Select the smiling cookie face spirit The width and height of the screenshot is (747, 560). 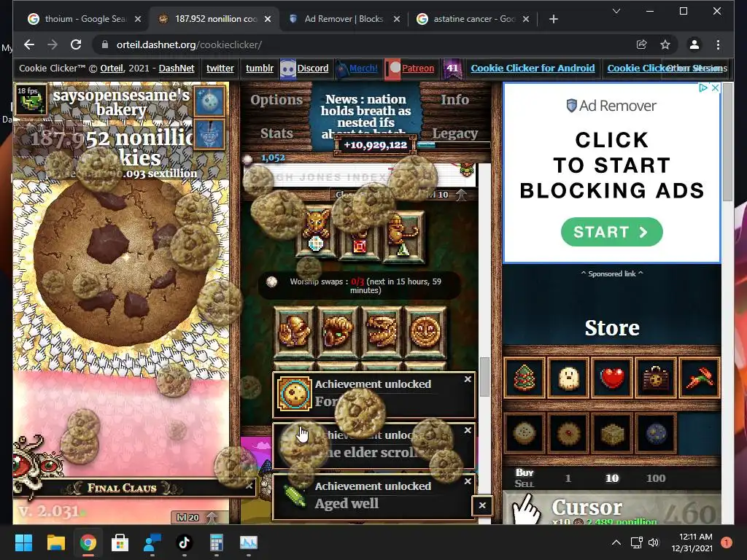[425, 332]
